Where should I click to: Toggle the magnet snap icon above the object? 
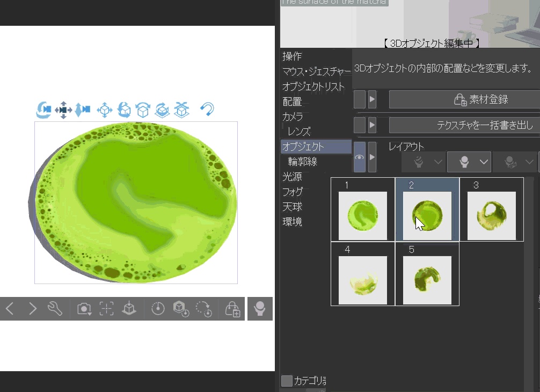pyautogui.click(x=207, y=109)
